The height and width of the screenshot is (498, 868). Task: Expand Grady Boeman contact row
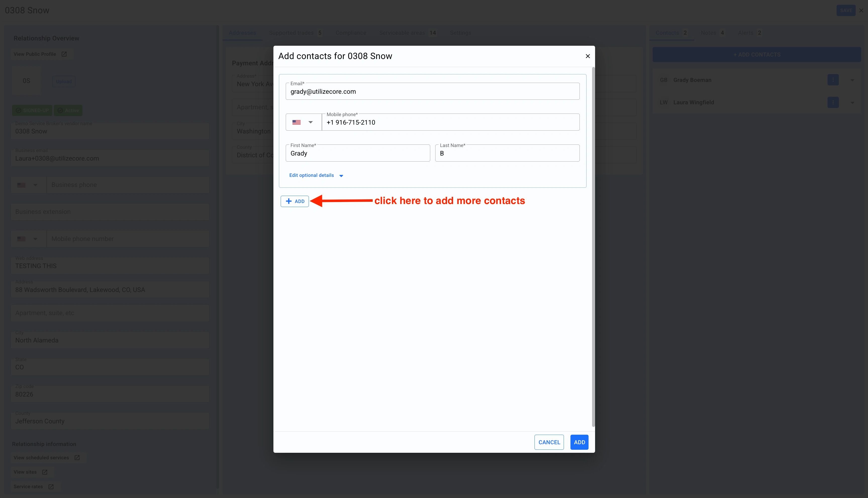point(852,80)
